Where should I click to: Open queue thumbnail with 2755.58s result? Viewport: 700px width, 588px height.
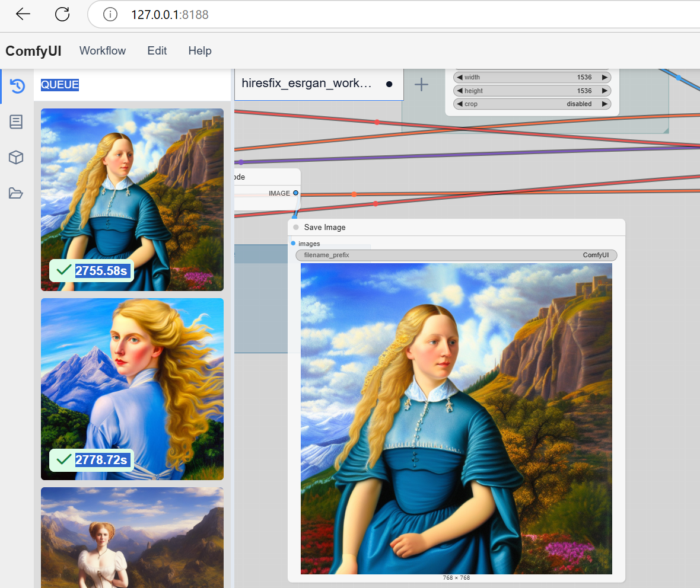pos(132,199)
